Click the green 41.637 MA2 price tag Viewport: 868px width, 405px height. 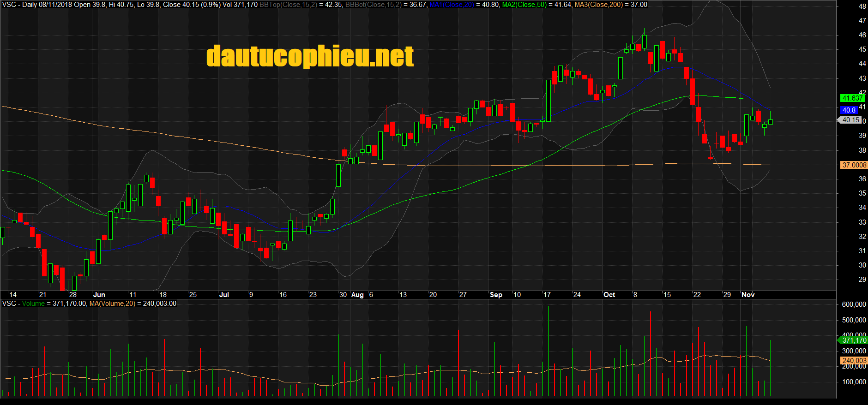point(852,98)
